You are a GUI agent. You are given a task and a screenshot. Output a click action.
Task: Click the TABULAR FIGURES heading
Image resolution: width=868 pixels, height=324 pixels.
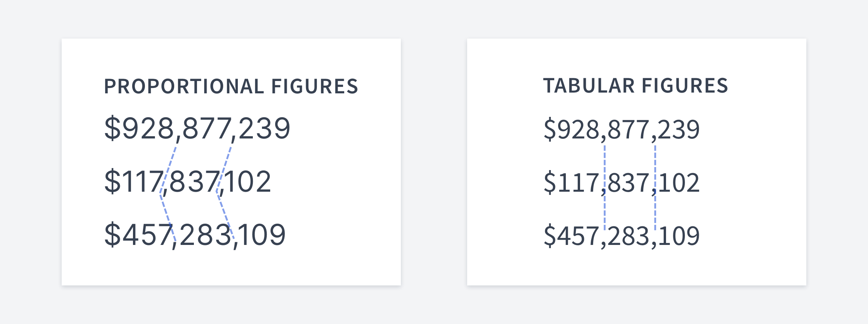[636, 86]
